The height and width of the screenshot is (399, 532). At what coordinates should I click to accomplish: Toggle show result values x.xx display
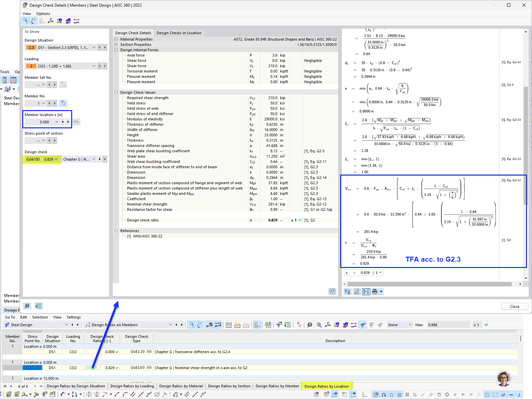point(218,325)
